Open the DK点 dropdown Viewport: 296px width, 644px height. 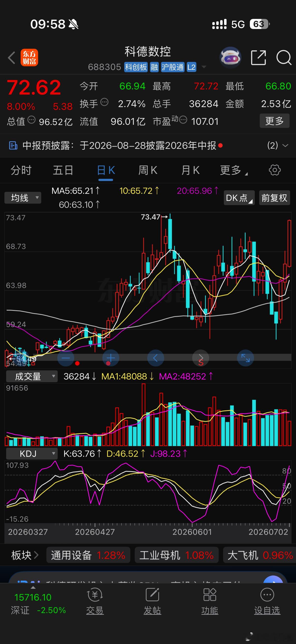click(239, 198)
